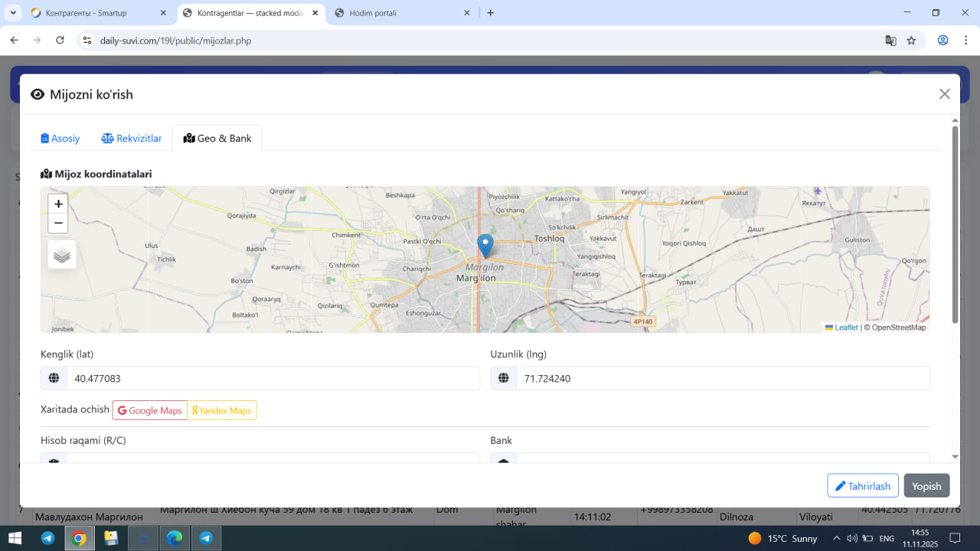Screen dimensions: 980x551
Task: Reload the page
Action: pyautogui.click(x=60, y=41)
